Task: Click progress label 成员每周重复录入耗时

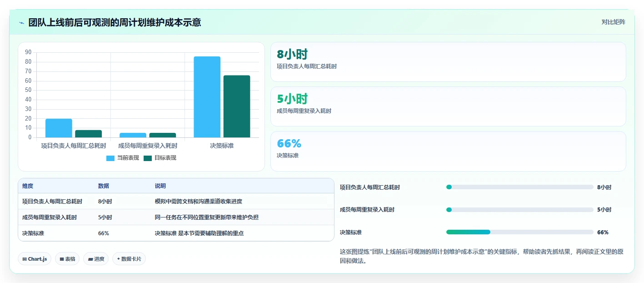Action: tap(367, 210)
